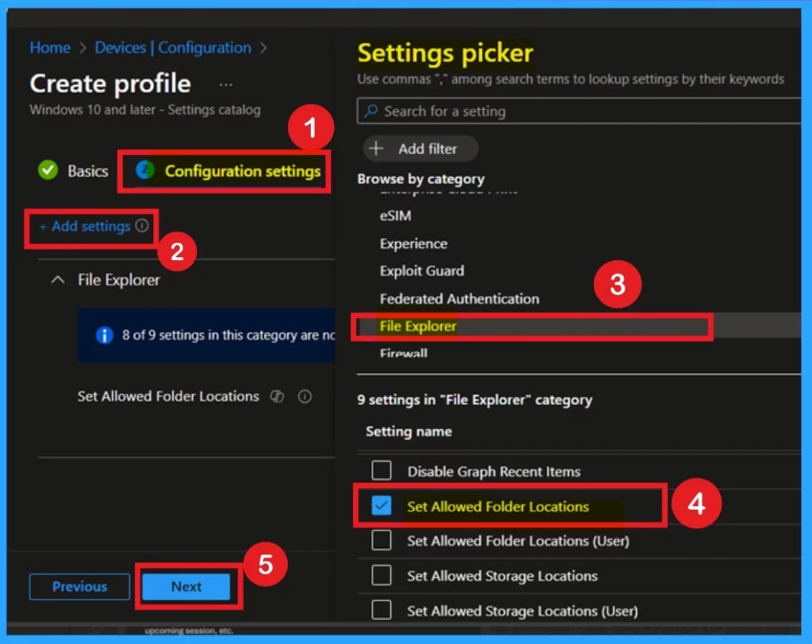Click the Previous button
The width and height of the screenshot is (812, 644).
(80, 586)
